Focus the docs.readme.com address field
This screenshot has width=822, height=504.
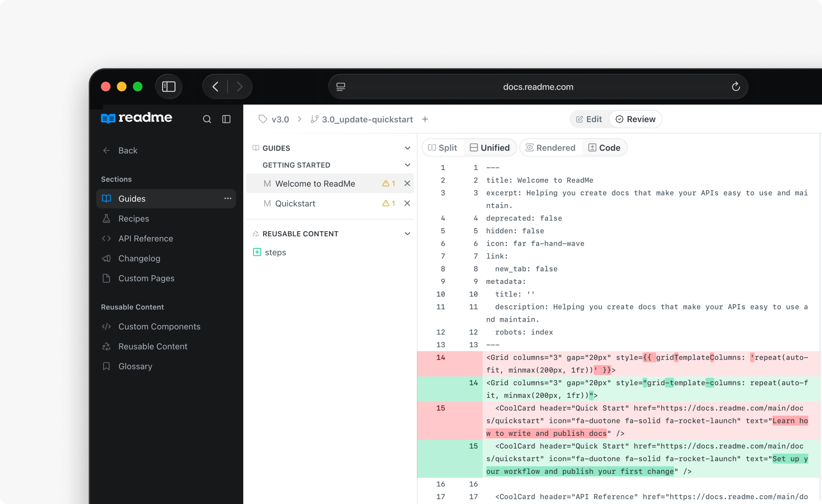tap(538, 87)
